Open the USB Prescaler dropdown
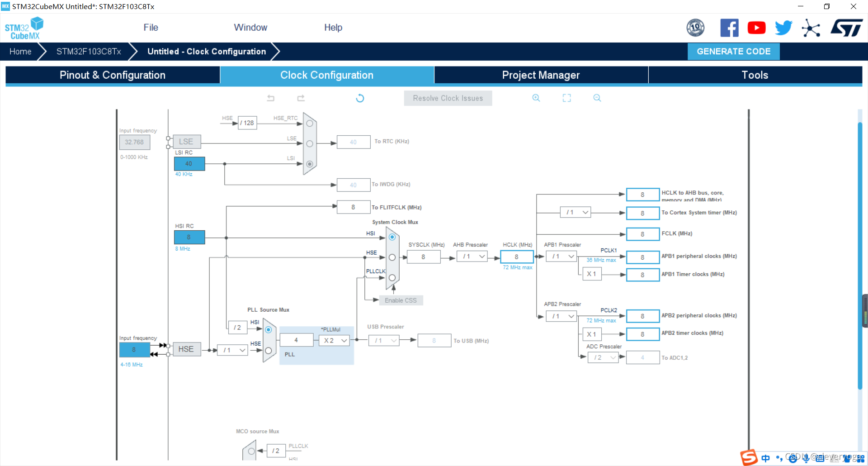 click(x=384, y=341)
